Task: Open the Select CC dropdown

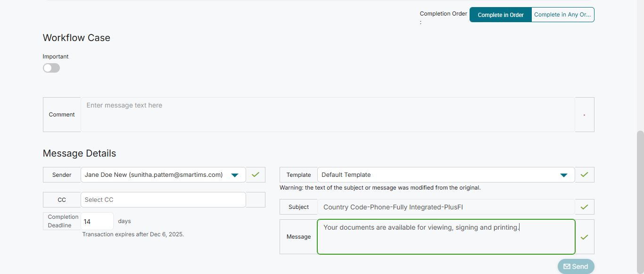Action: coord(163,200)
